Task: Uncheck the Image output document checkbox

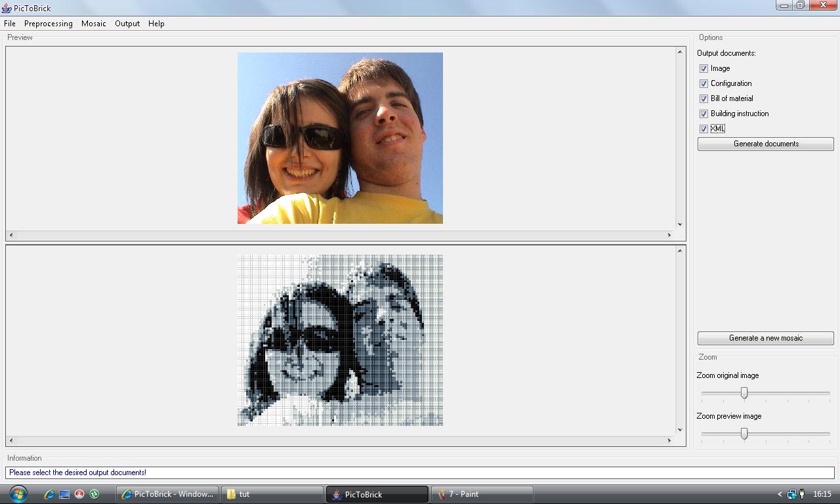Action: coord(703,68)
